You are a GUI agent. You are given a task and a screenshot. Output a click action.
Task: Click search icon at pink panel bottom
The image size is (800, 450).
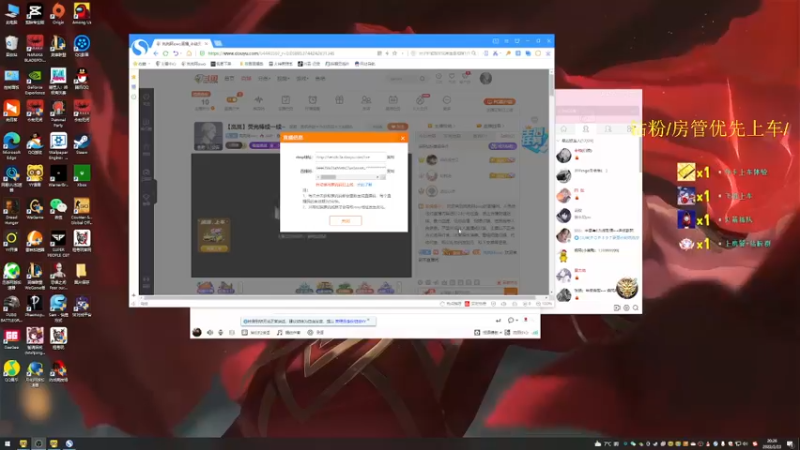pos(636,308)
